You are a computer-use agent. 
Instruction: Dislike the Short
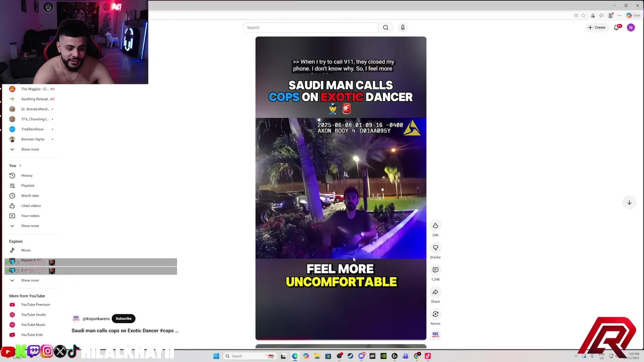click(435, 248)
